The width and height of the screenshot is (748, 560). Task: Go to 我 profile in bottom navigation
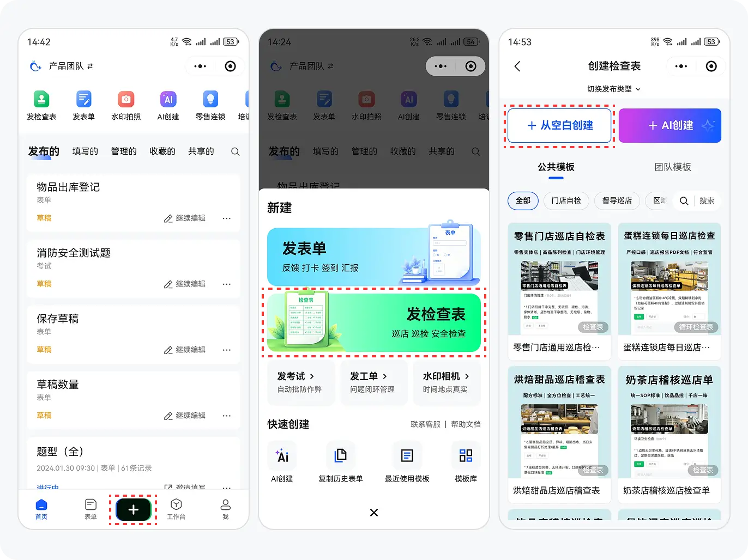coord(226,509)
